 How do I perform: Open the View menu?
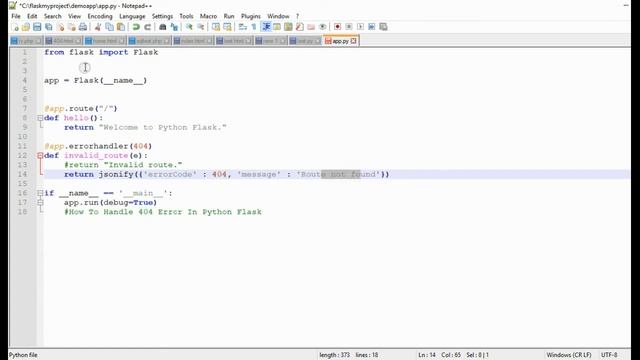click(x=74, y=16)
